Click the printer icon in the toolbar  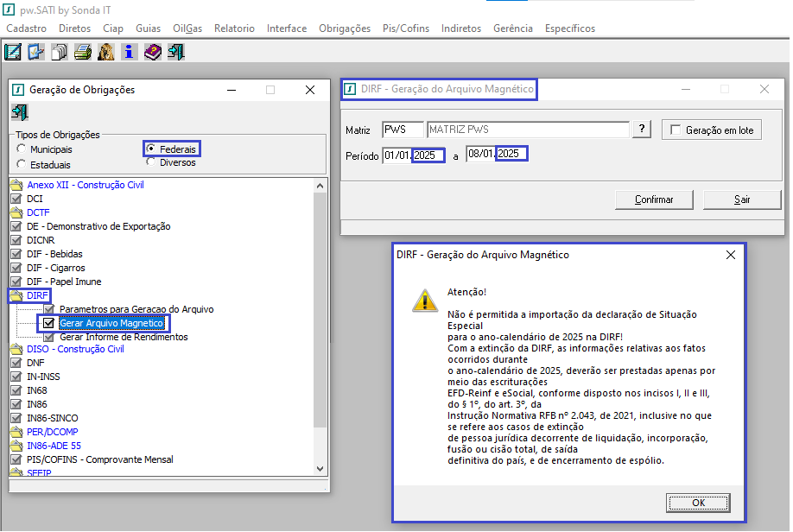pos(82,52)
